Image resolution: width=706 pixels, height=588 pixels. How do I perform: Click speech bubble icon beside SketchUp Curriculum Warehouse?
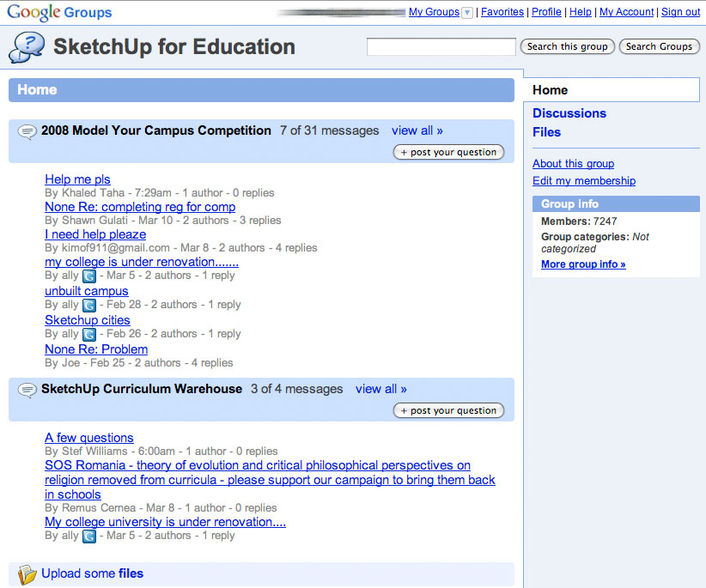(x=27, y=390)
